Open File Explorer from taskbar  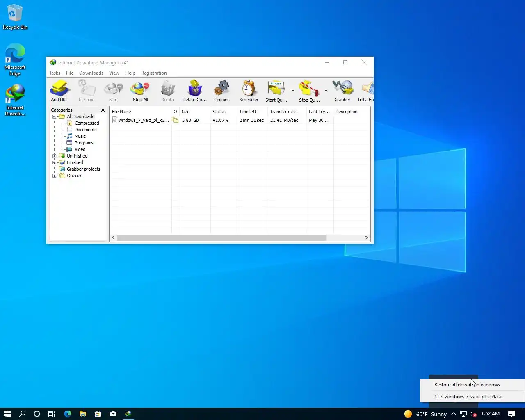82,414
